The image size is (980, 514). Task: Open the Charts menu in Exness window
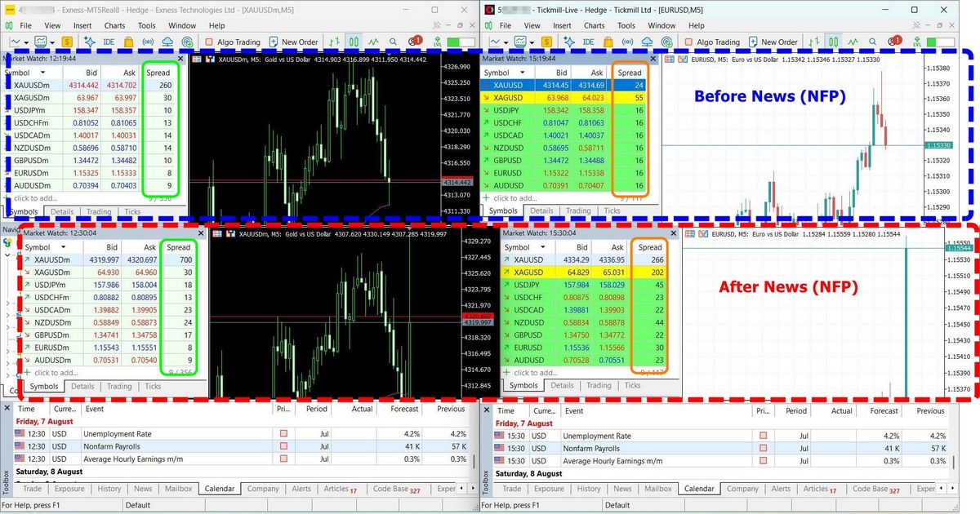point(114,25)
